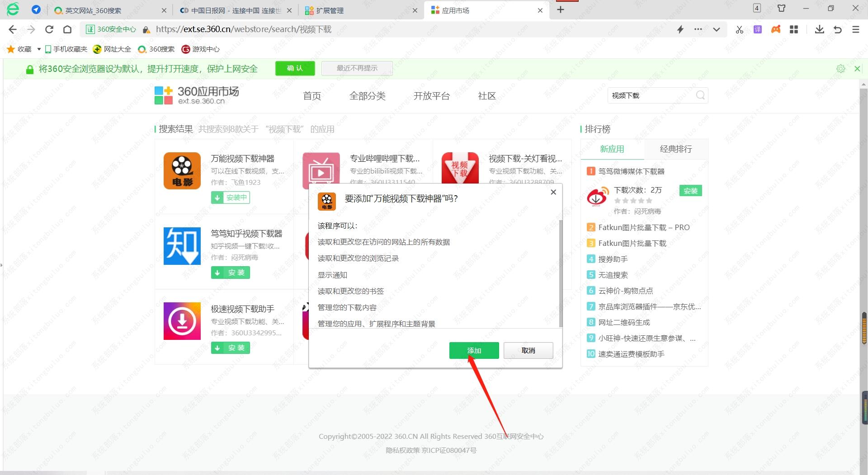Close the add-extension dialog with X
This screenshot has width=868, height=475.
pyautogui.click(x=553, y=192)
